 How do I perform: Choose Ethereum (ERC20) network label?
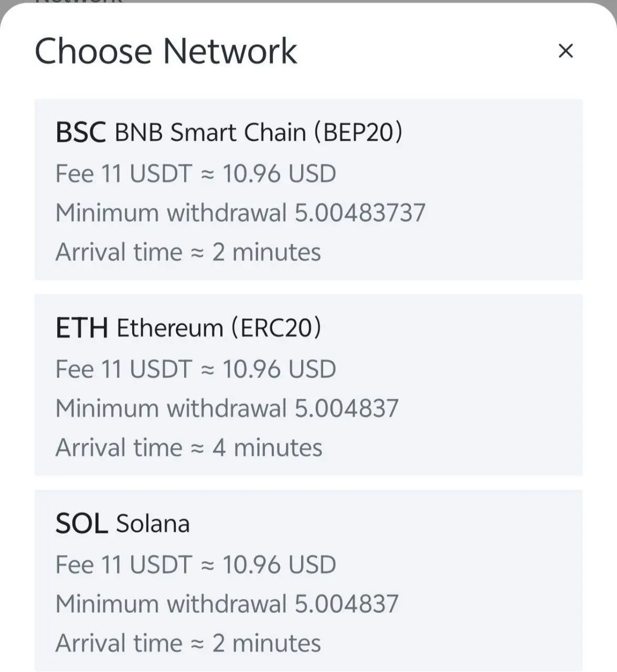(x=219, y=328)
